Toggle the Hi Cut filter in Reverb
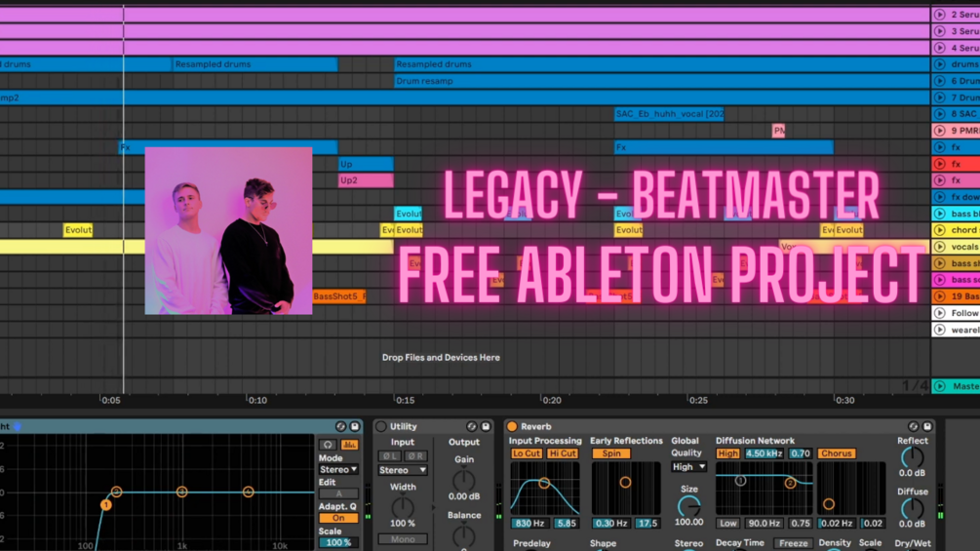Screen dimensions: 980x551 [x=563, y=453]
